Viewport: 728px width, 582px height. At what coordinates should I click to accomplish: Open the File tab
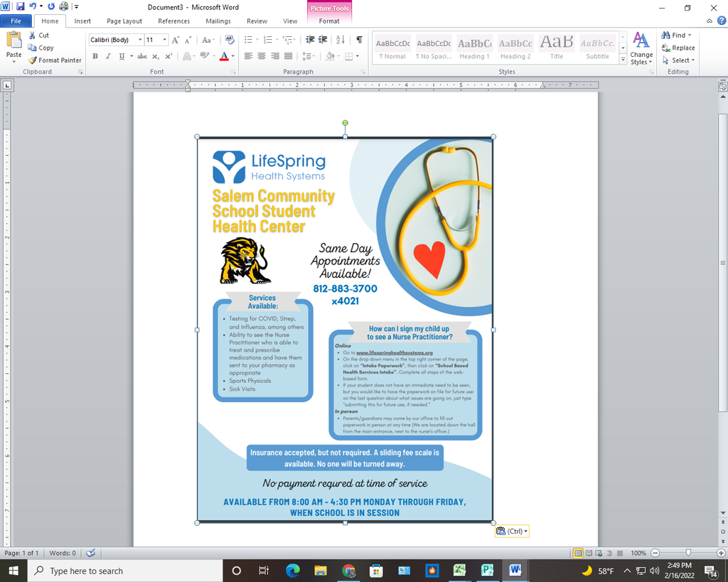[16, 21]
